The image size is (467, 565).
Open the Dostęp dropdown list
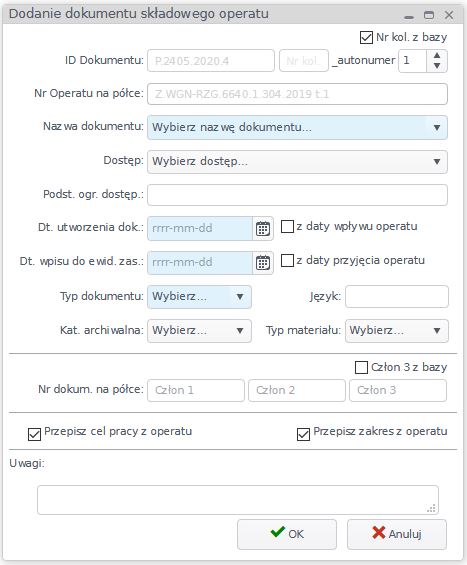click(297, 161)
